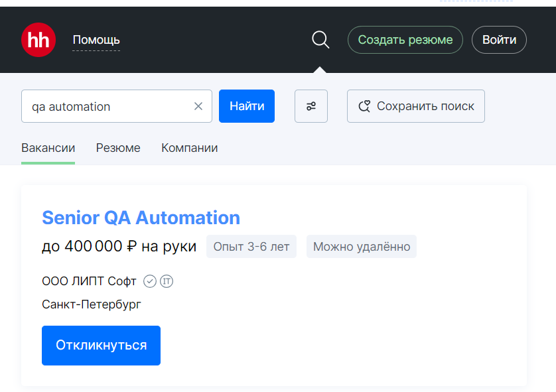Open the Senior QA Automation vacancy
The height and width of the screenshot is (392, 556).
[x=141, y=218]
